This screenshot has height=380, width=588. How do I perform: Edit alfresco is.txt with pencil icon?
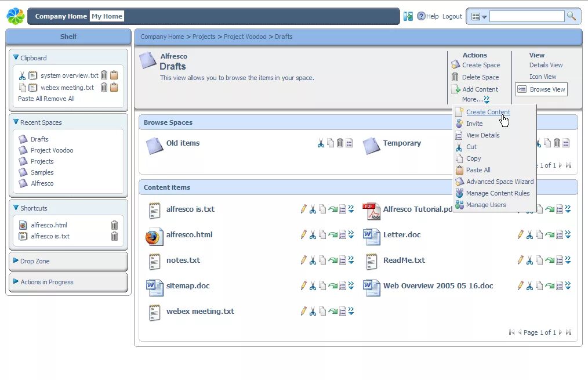coord(303,209)
